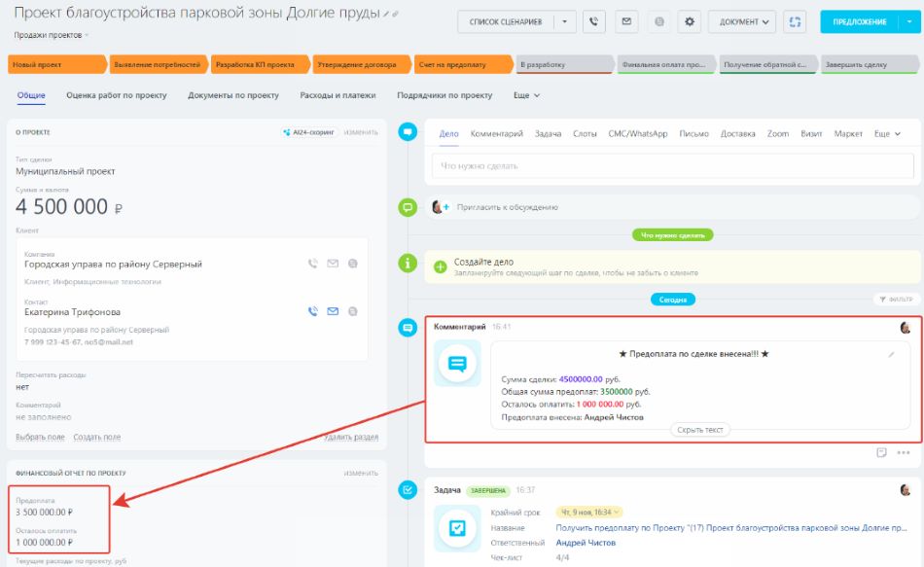
Task: Select the Общие tab
Action: 31,95
